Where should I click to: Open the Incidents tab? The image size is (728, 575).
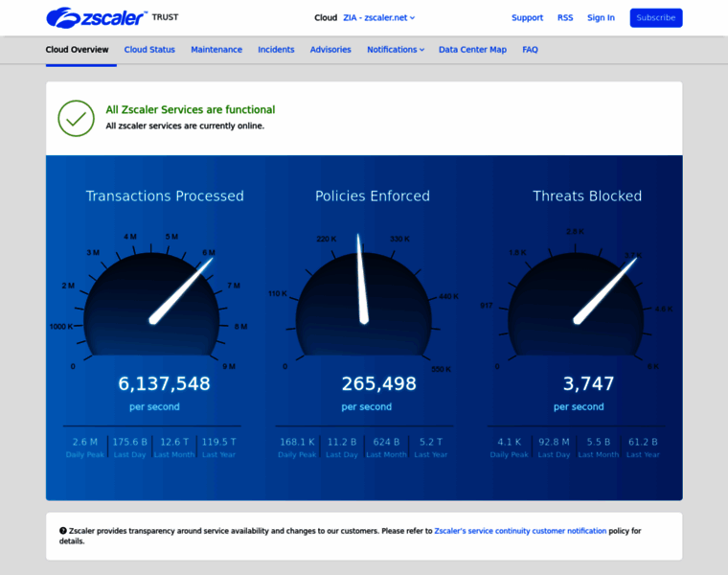276,49
